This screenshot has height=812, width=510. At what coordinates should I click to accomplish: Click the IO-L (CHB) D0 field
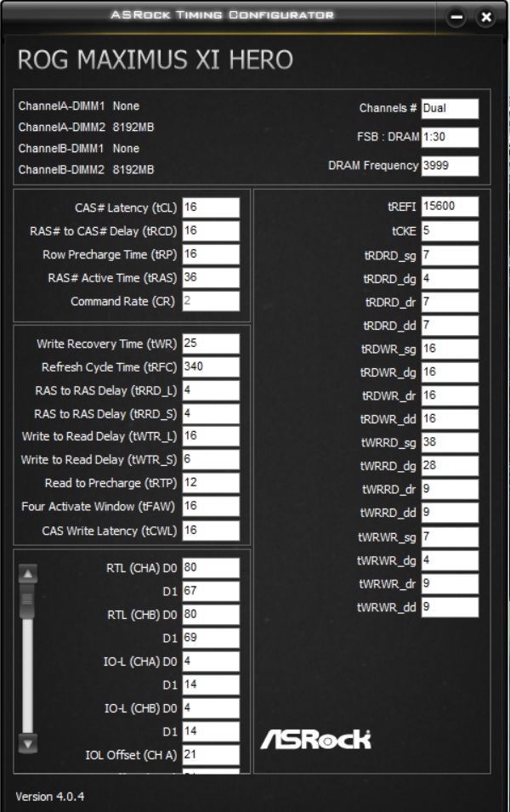[x=211, y=708]
